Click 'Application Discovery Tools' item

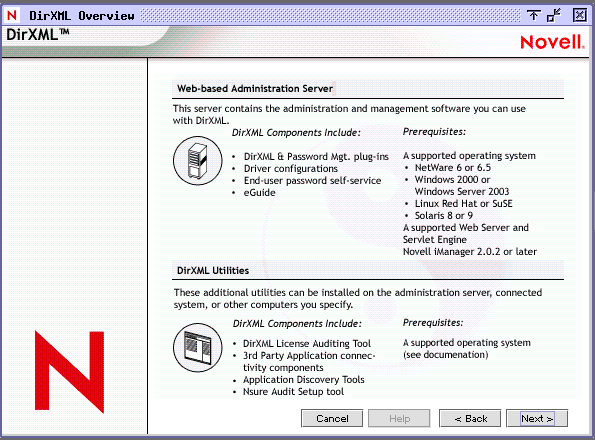pyautogui.click(x=304, y=380)
